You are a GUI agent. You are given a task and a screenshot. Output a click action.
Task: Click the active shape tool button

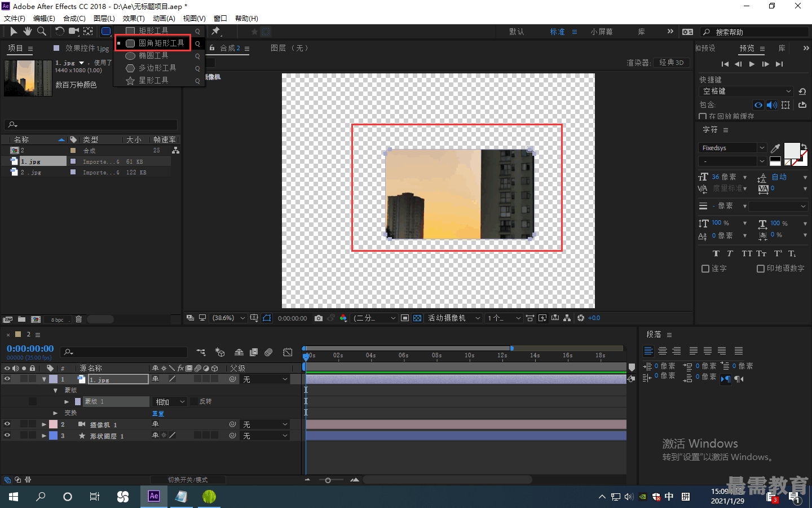point(106,32)
